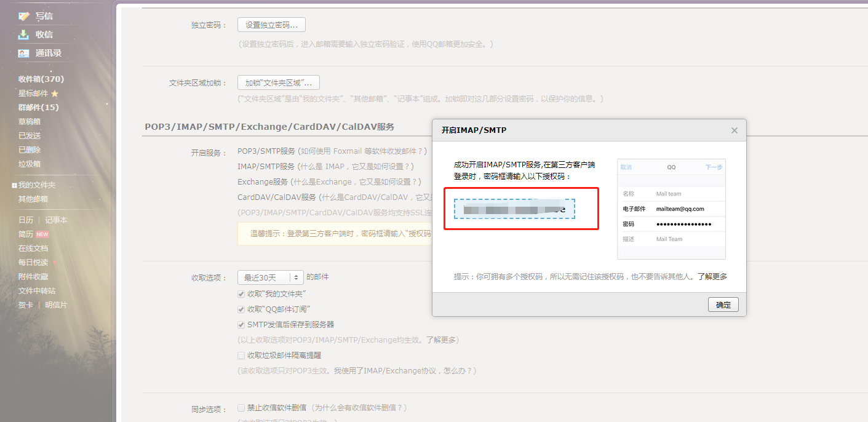This screenshot has height=422, width=868.
Task: Click the mail client setup example image
Action: coord(671,210)
